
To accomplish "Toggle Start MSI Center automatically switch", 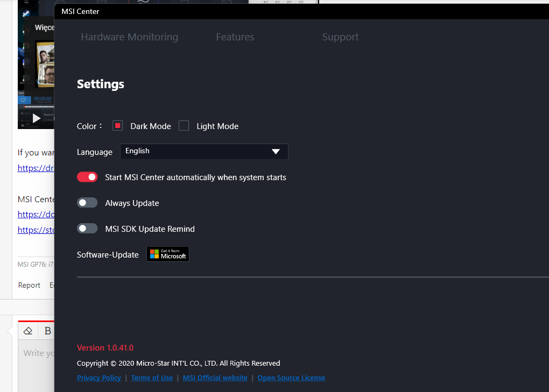I will [87, 177].
